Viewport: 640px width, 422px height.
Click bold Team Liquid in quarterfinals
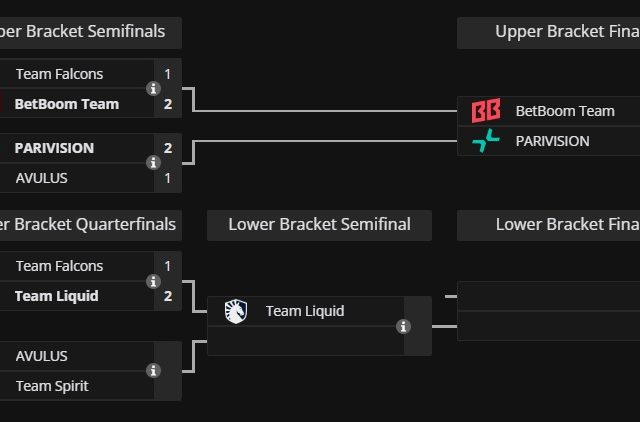coord(57,296)
